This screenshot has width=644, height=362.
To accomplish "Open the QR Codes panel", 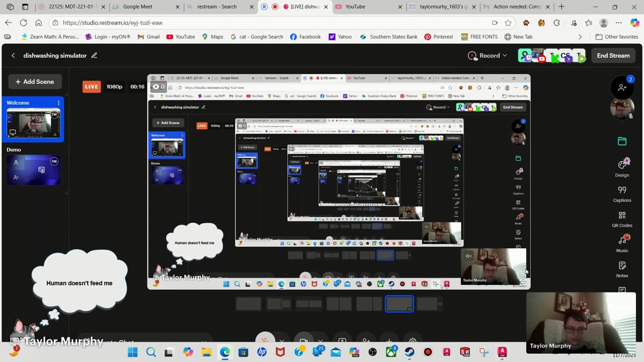I will point(622,219).
